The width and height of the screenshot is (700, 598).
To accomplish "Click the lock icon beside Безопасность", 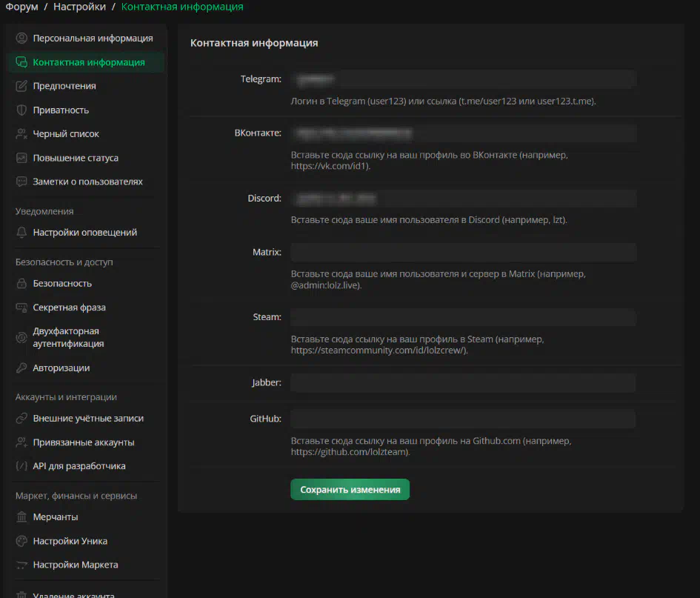I will pyautogui.click(x=21, y=284).
